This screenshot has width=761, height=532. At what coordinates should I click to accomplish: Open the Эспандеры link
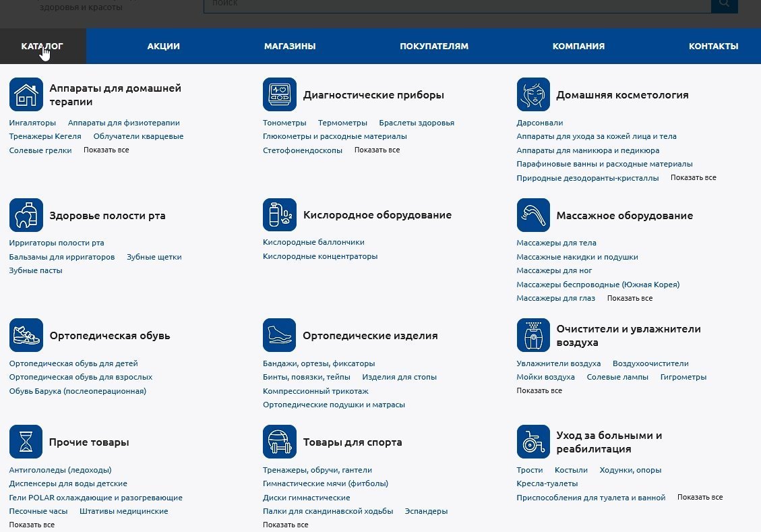click(x=426, y=511)
